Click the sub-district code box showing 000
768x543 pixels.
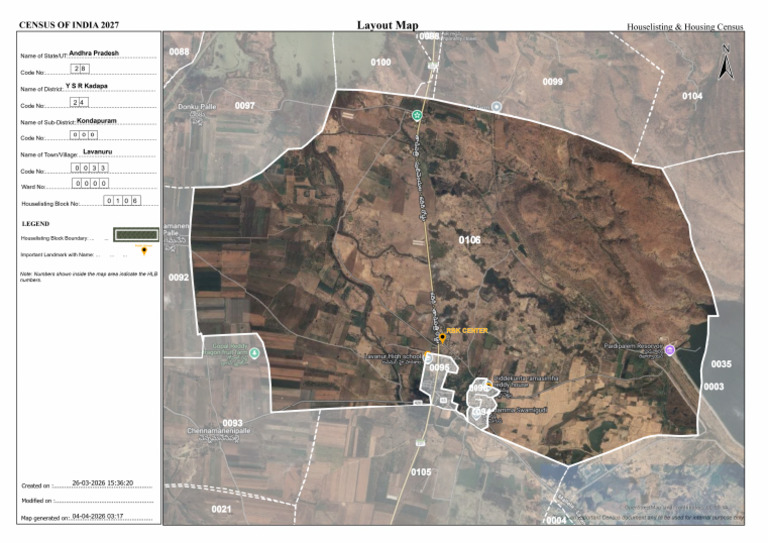pyautogui.click(x=84, y=135)
